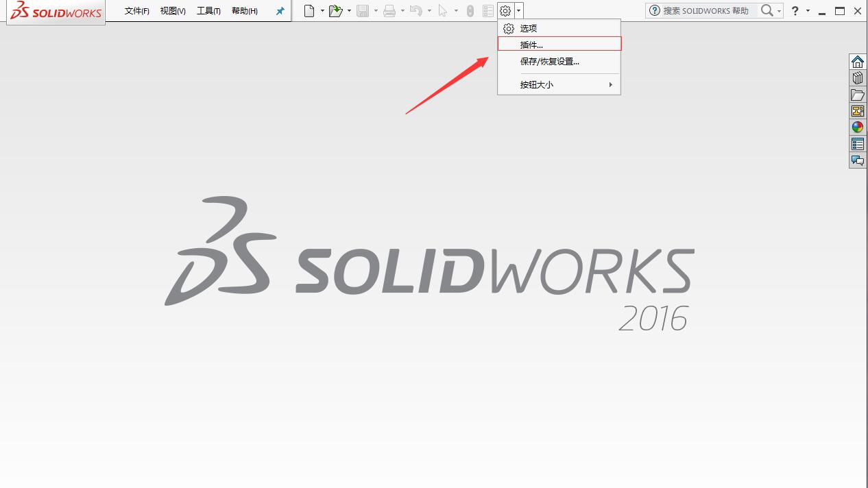
Task: Open the Design Library books tab
Action: pyautogui.click(x=858, y=78)
